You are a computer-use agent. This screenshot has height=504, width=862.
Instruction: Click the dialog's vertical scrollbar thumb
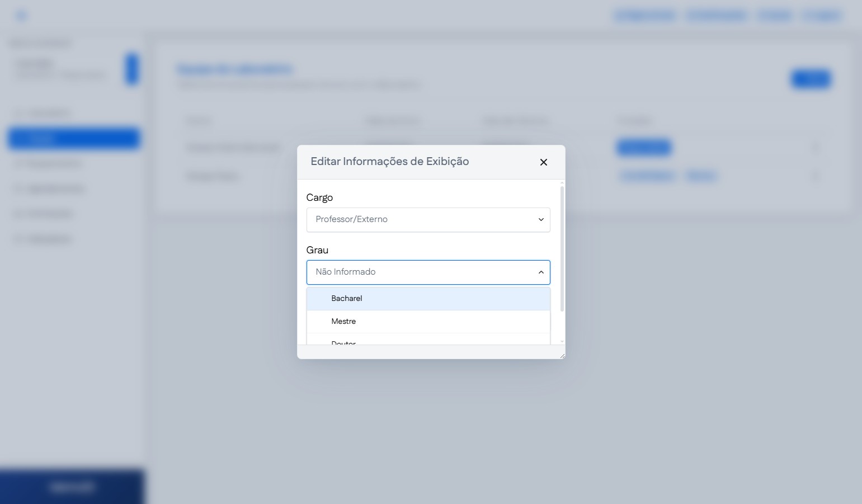click(x=562, y=249)
